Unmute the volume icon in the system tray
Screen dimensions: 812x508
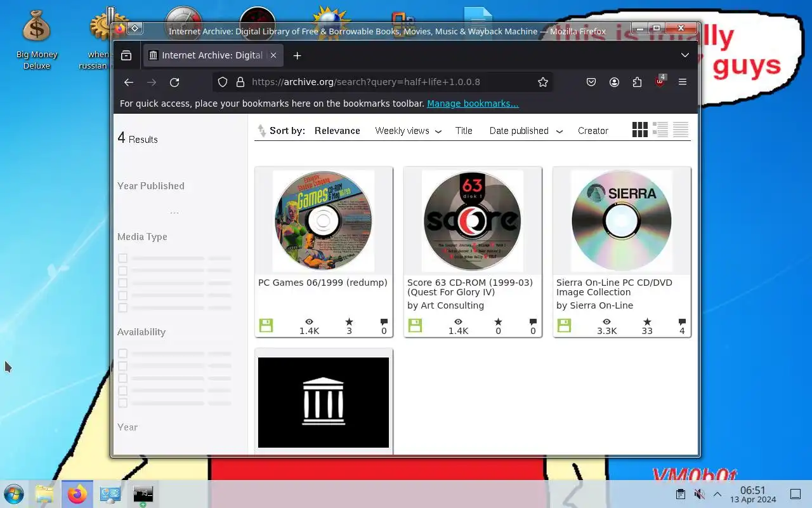[x=699, y=494]
